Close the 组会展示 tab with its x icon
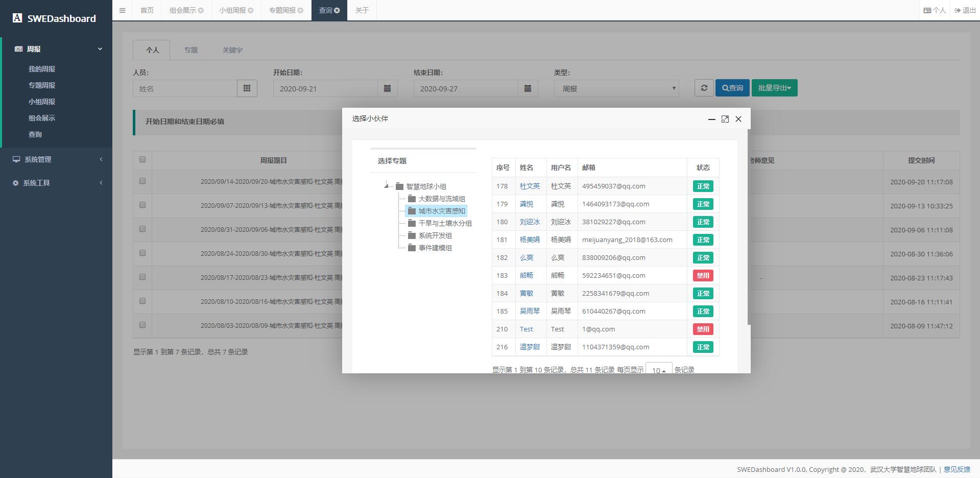 click(201, 10)
